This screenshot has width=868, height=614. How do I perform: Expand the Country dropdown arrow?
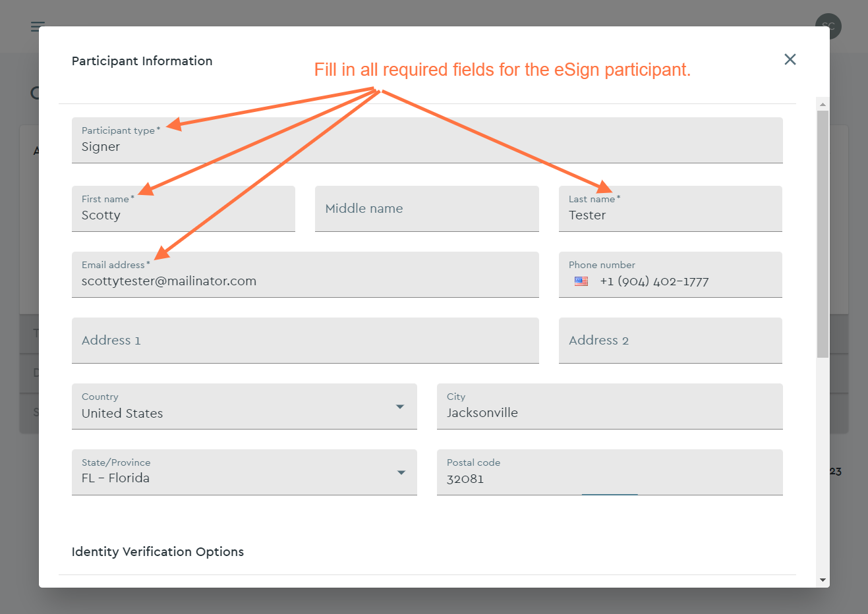pyautogui.click(x=400, y=406)
